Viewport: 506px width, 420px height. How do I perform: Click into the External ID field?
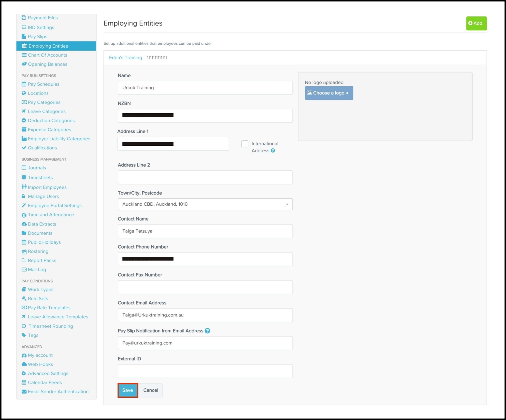coord(205,371)
